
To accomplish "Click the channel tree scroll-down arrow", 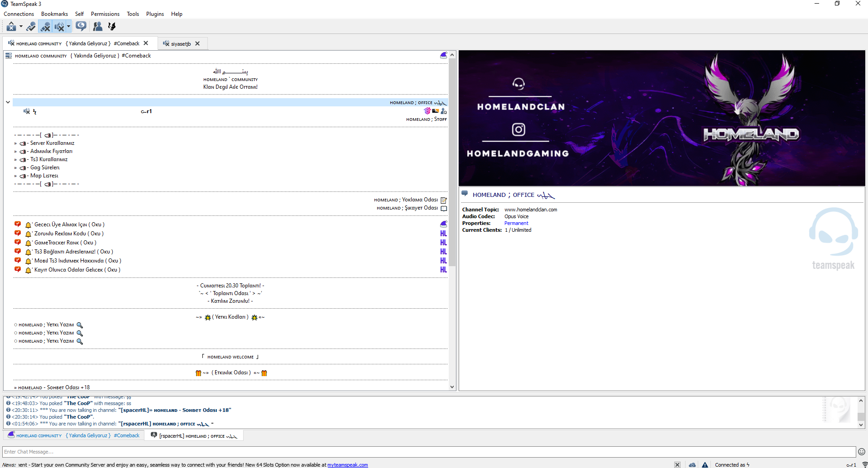I will click(x=452, y=387).
